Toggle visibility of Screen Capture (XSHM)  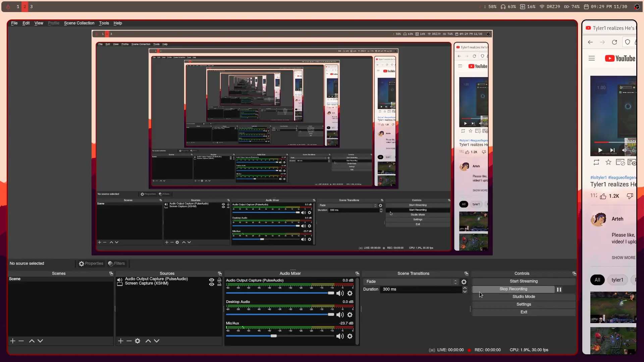point(212,284)
